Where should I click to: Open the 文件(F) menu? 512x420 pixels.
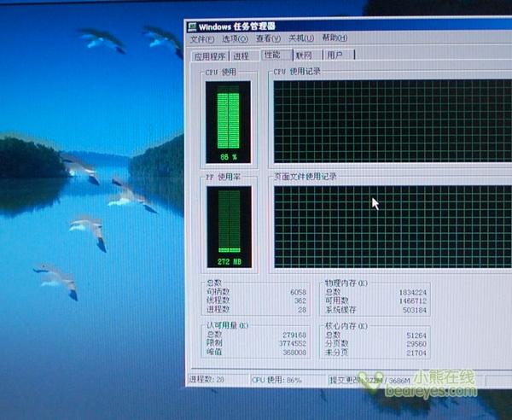[202, 39]
